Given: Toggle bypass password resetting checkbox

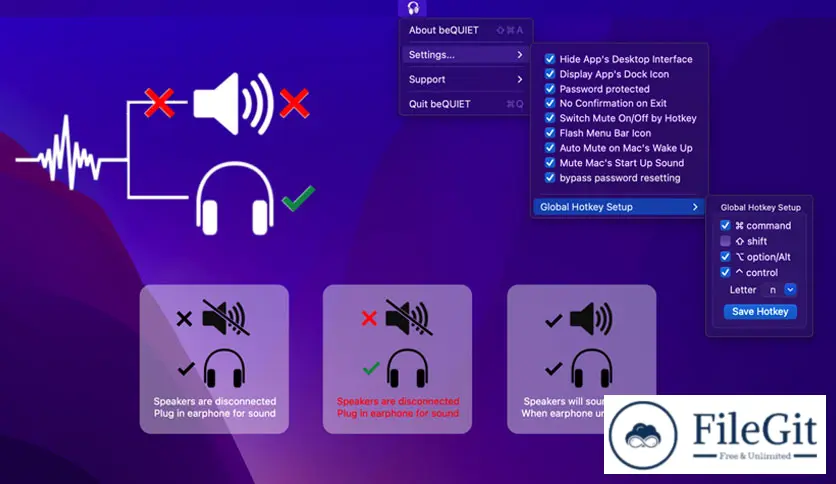Looking at the screenshot, I should [x=550, y=178].
